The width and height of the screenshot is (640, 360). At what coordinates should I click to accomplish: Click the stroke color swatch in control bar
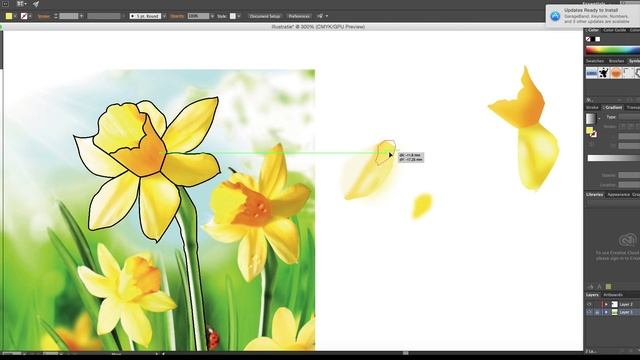coord(24,16)
